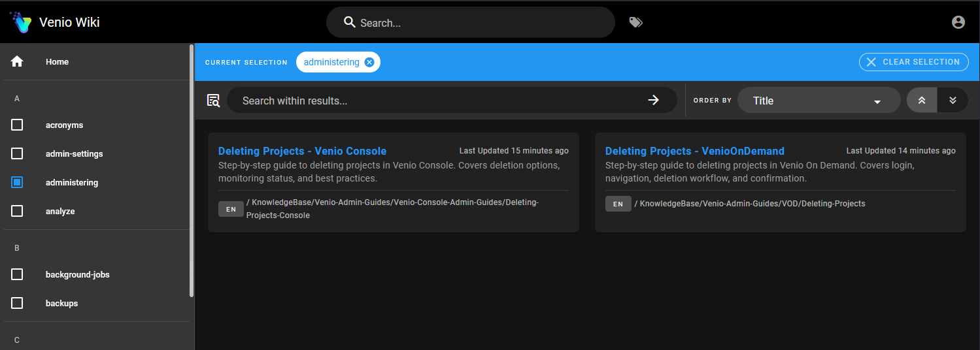Click the Venio Console card description text

click(389, 172)
